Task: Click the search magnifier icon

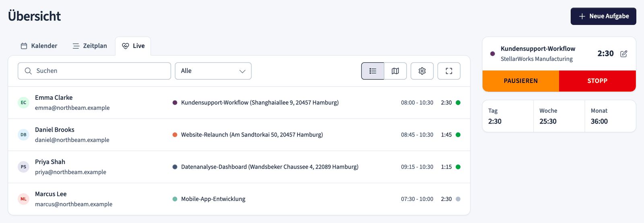Action: click(x=28, y=71)
